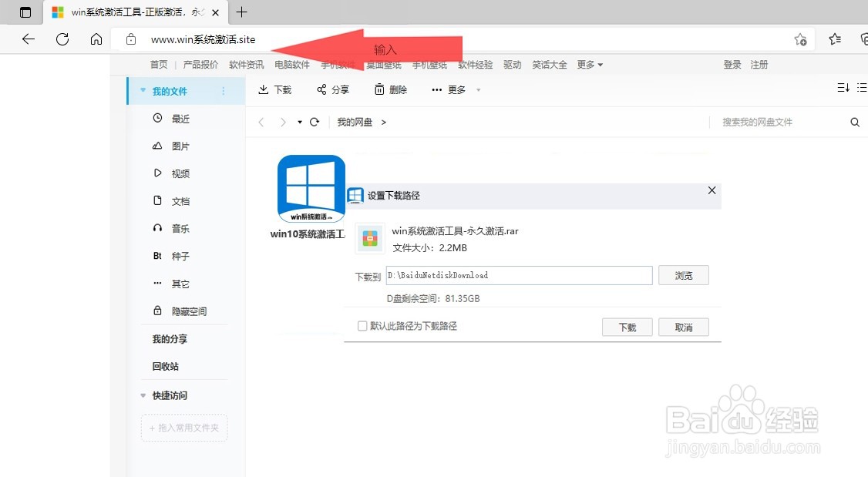Open a new browser tab
This screenshot has width=868, height=477.
click(242, 12)
